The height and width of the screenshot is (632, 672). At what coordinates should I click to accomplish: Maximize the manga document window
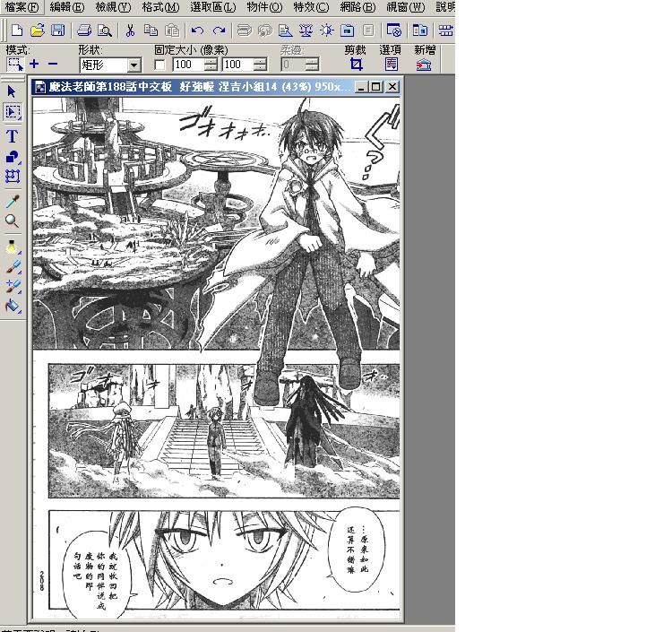point(375,87)
